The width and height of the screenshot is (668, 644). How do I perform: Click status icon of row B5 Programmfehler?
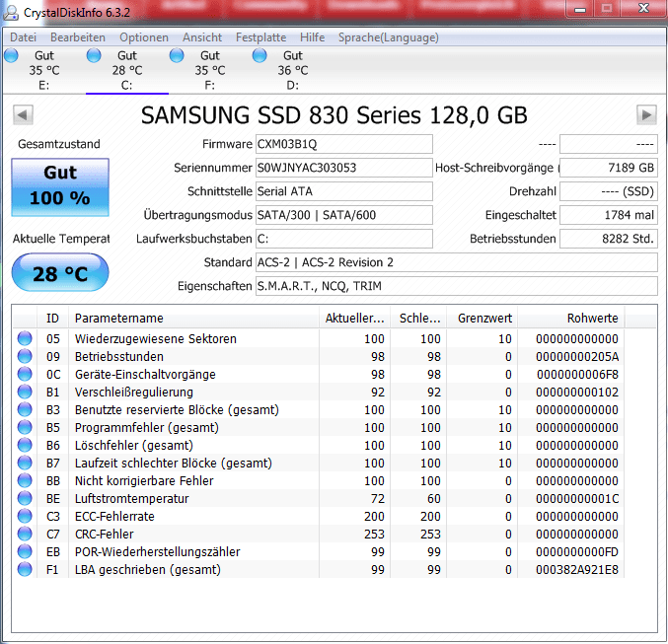pos(25,427)
